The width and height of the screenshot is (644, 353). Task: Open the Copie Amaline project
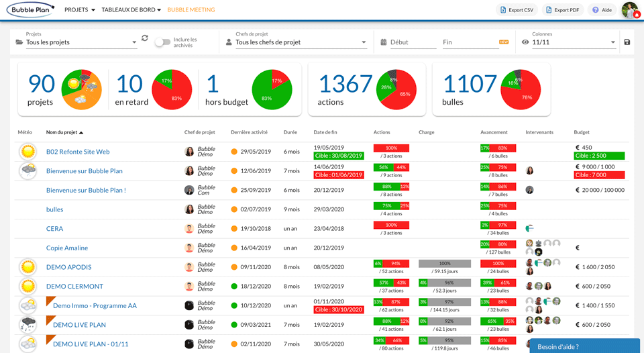click(67, 248)
